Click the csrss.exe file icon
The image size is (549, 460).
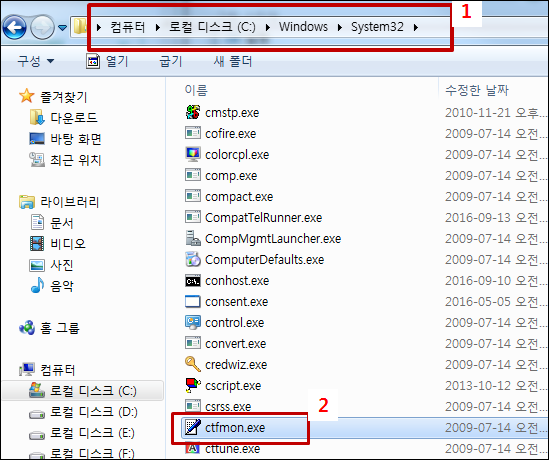coord(193,406)
